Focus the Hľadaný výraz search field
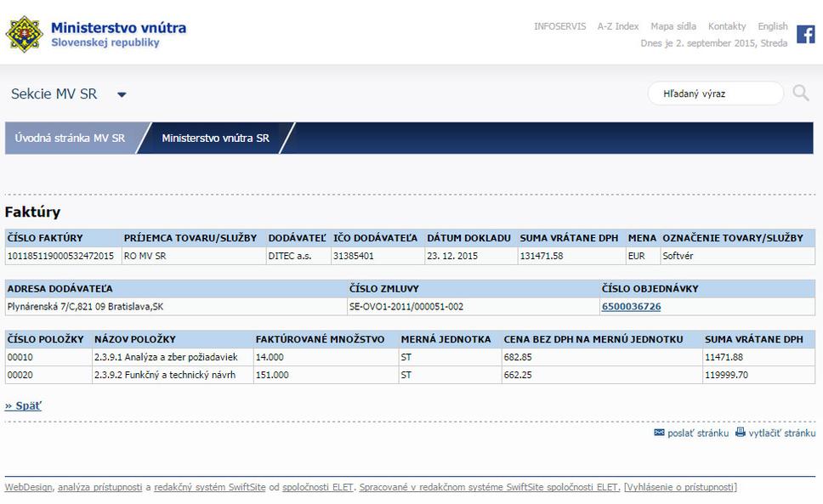Screen dimensions: 823x504 click(x=716, y=93)
